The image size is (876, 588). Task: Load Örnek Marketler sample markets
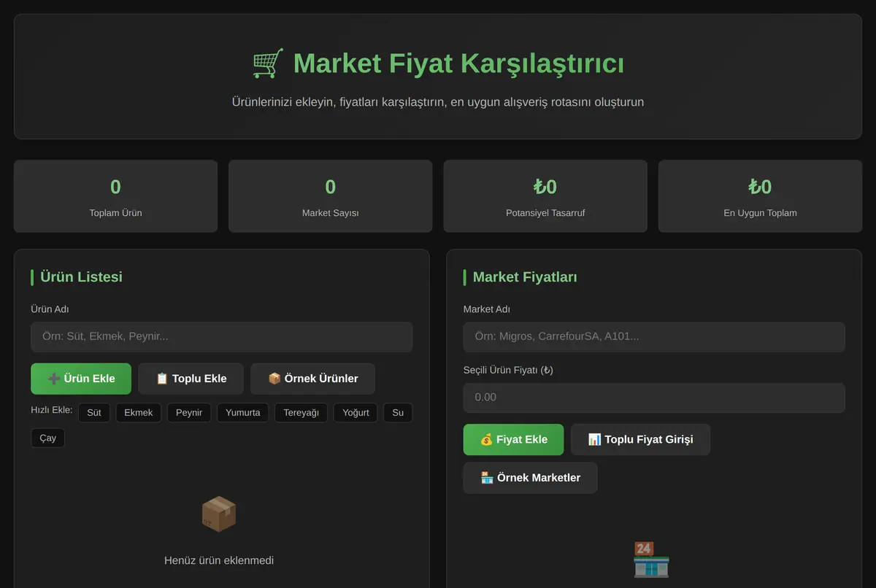point(530,478)
